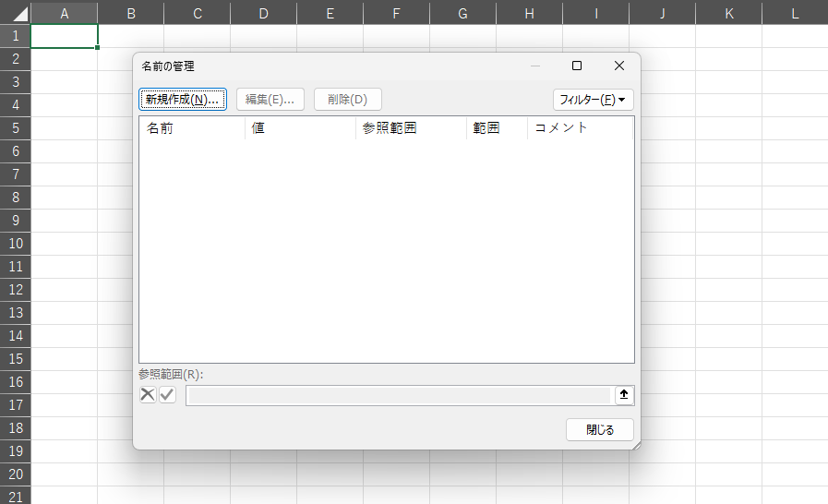Click the 編集(E)... button

tap(270, 100)
